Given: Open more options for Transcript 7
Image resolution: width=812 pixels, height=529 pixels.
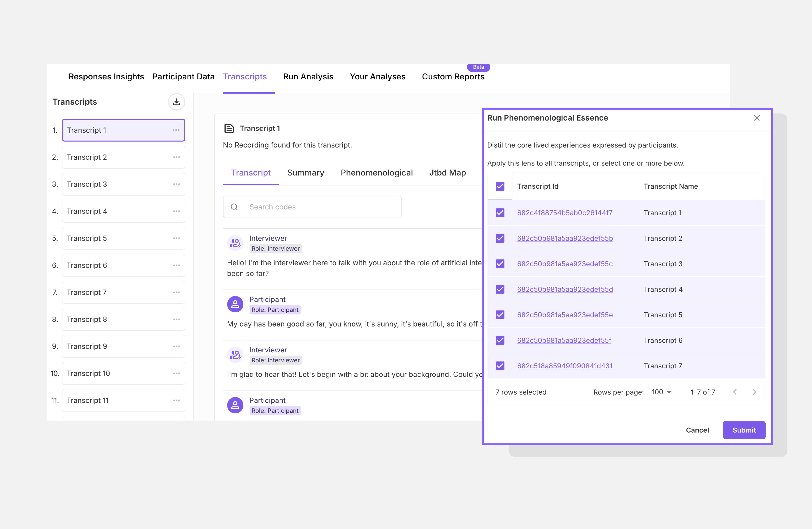Looking at the screenshot, I should point(176,292).
